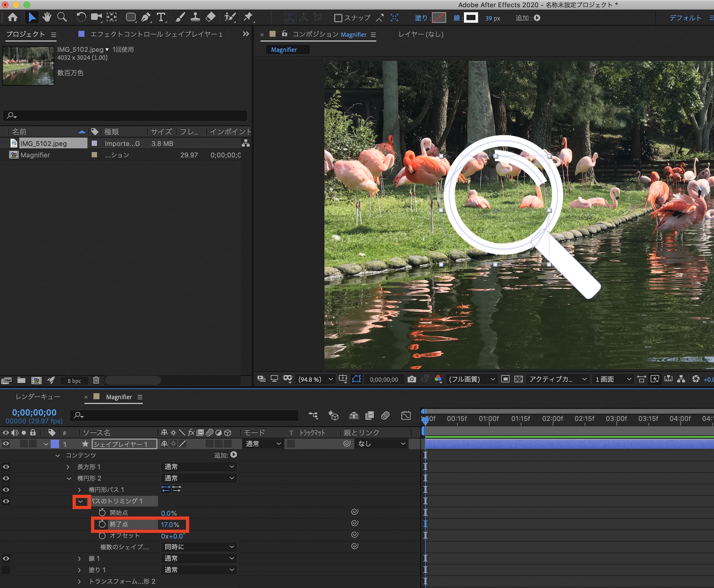714x588 pixels.
Task: Open the stroke color swatch
Action: coord(471,18)
